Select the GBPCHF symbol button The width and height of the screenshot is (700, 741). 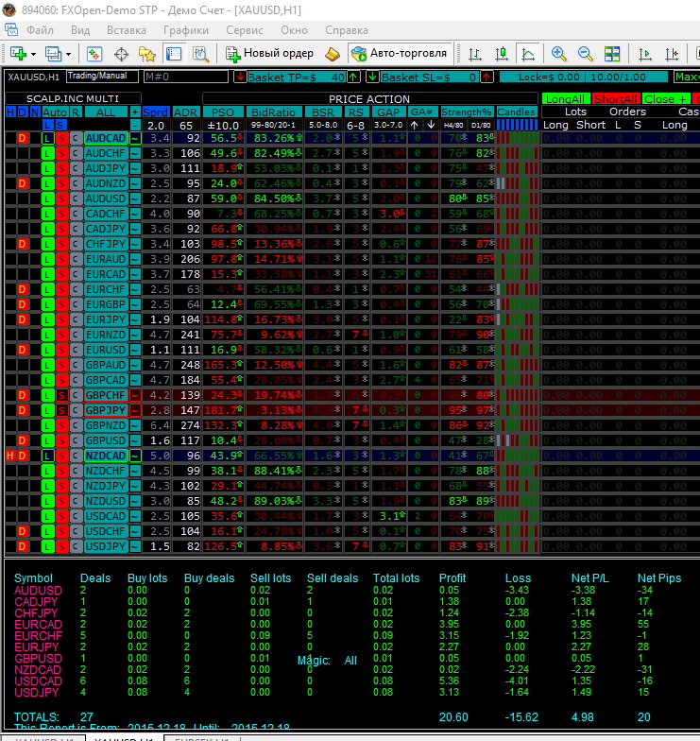click(x=106, y=395)
